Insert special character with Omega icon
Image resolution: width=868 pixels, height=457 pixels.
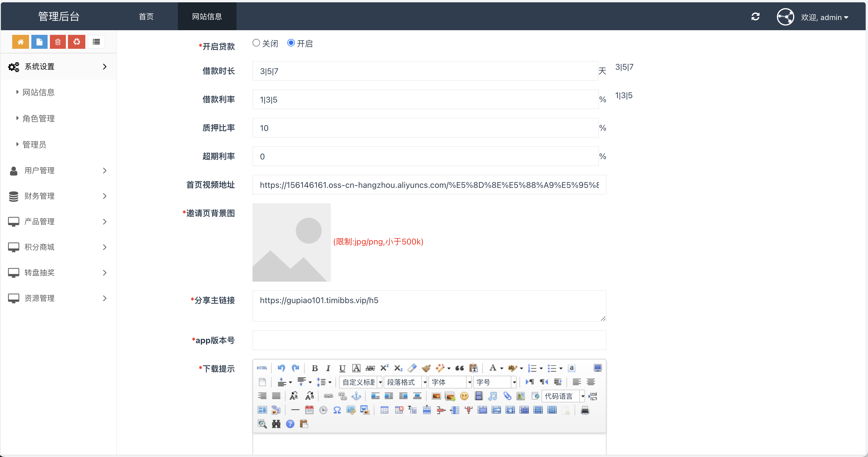coord(337,410)
